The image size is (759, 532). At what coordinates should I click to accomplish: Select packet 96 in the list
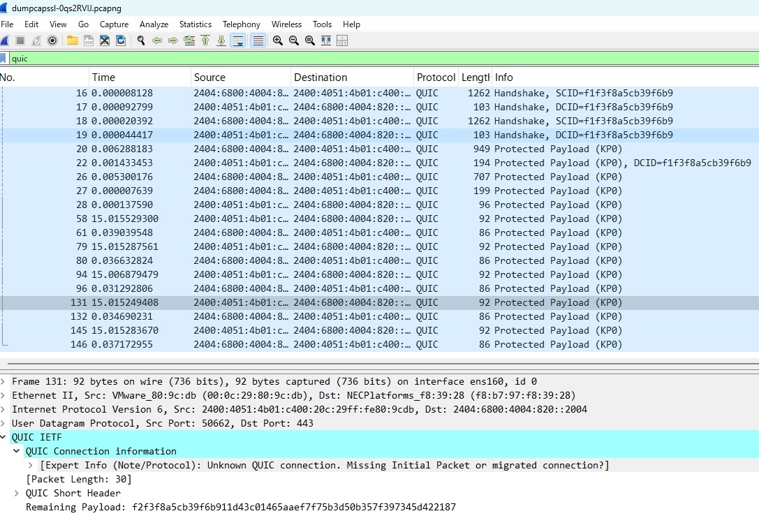(x=380, y=288)
